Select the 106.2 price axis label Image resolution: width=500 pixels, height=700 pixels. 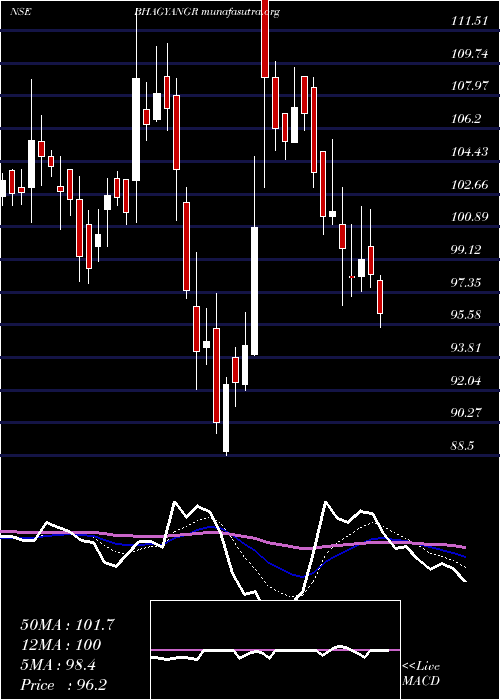coord(466,119)
